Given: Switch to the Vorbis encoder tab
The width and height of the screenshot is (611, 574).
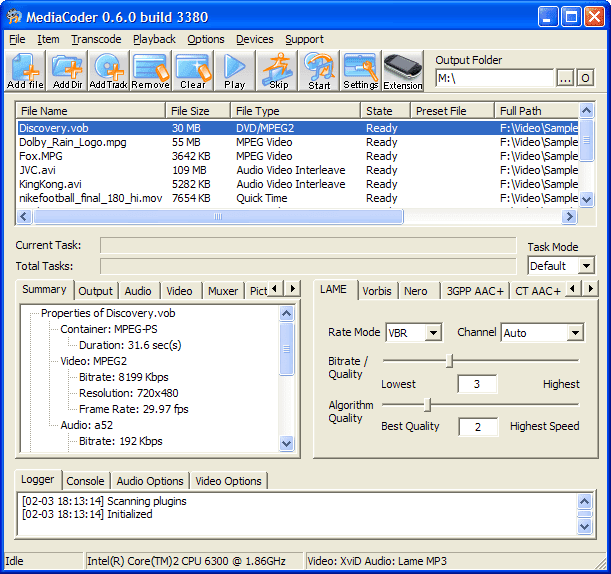Looking at the screenshot, I should pos(377,291).
